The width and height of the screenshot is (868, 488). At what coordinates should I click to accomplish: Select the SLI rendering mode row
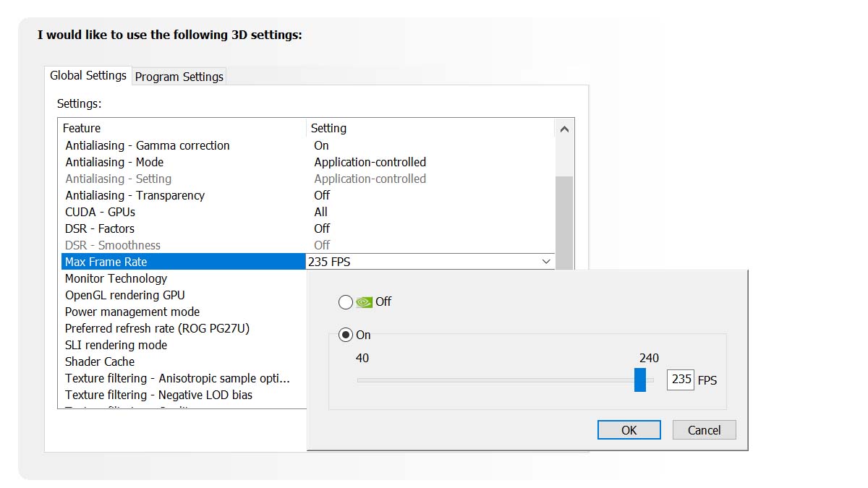(x=116, y=345)
